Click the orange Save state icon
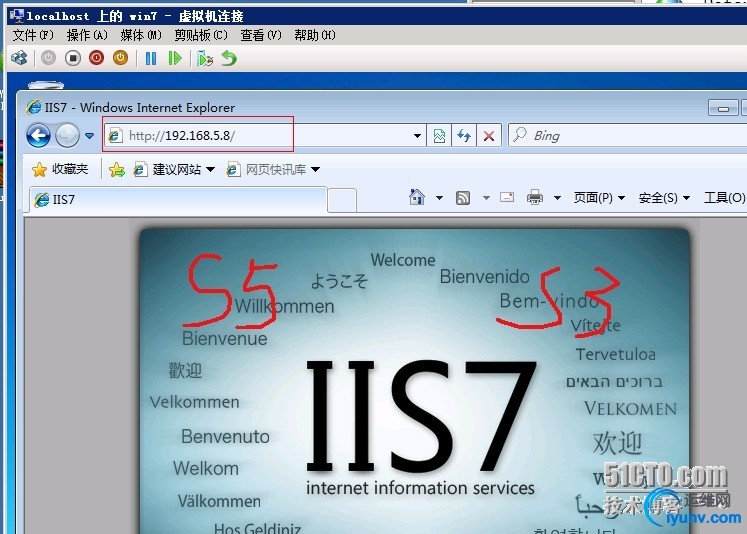 point(121,58)
